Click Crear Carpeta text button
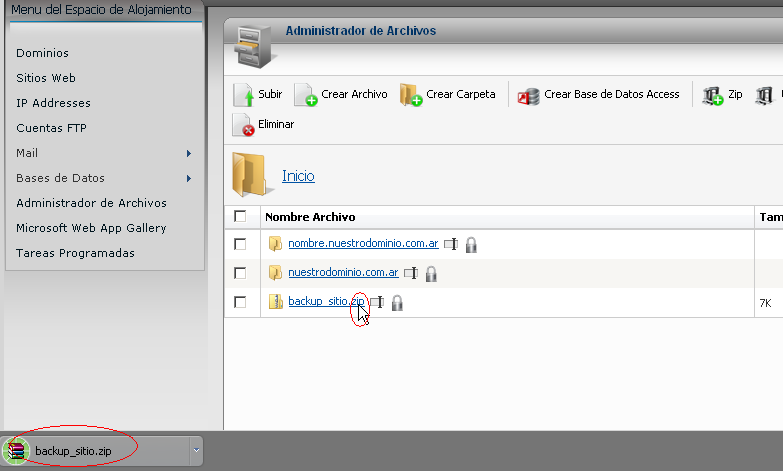Image resolution: width=783 pixels, height=471 pixels. point(461,94)
